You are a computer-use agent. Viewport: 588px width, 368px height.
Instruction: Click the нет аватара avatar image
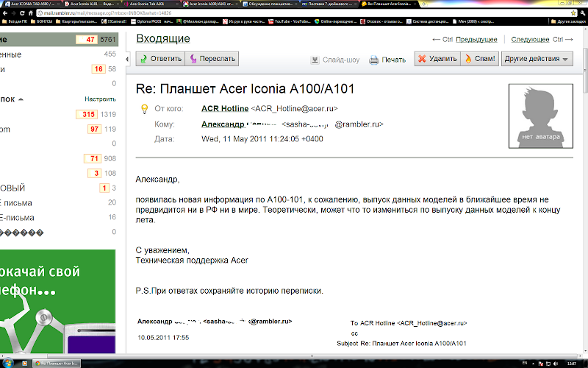[x=541, y=116]
